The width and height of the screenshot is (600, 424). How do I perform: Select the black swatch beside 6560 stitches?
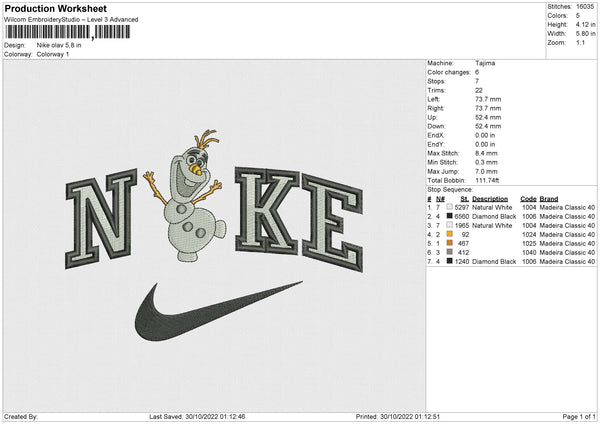pos(450,216)
